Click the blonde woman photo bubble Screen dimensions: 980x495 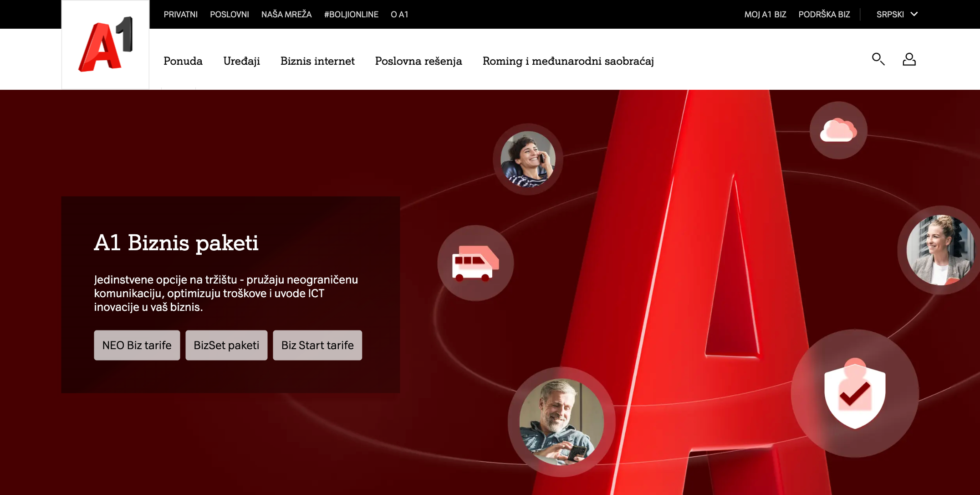click(939, 250)
